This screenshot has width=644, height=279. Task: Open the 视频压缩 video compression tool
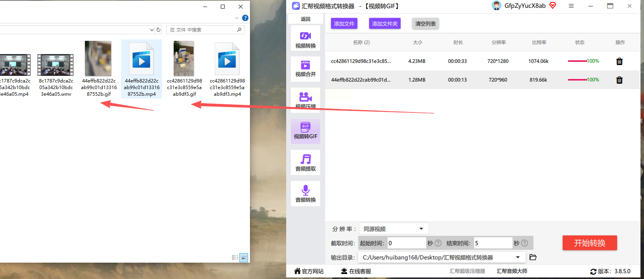click(x=305, y=100)
